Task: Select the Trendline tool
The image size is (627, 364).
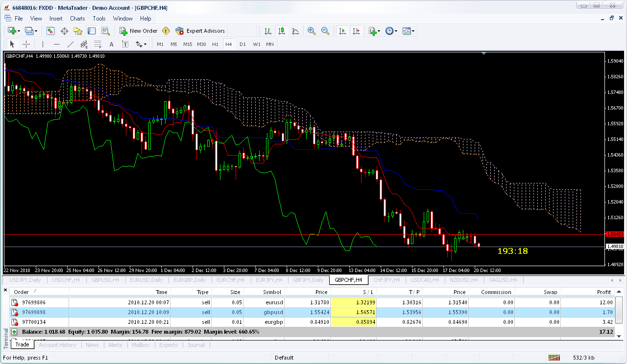Action: [x=70, y=44]
